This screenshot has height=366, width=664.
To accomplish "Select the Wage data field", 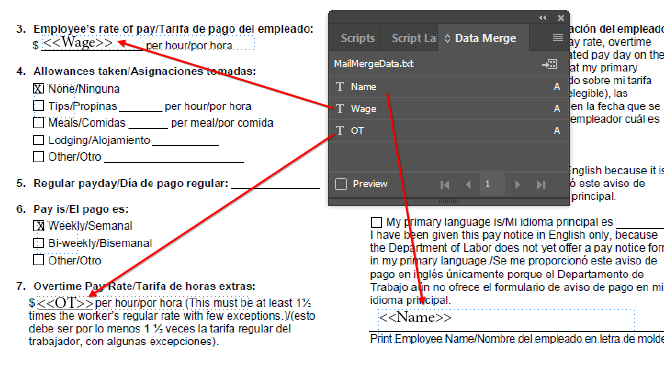I will [448, 109].
